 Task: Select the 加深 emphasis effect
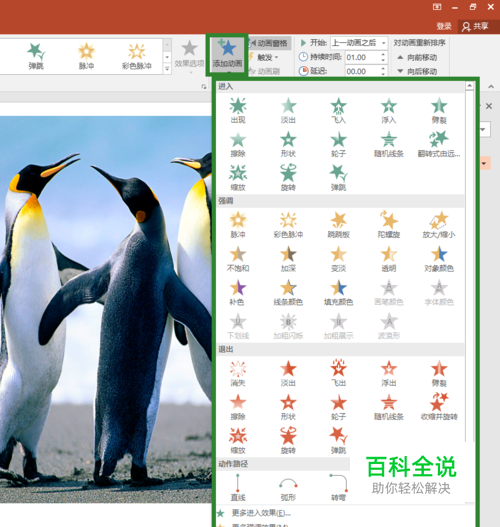tap(288, 259)
